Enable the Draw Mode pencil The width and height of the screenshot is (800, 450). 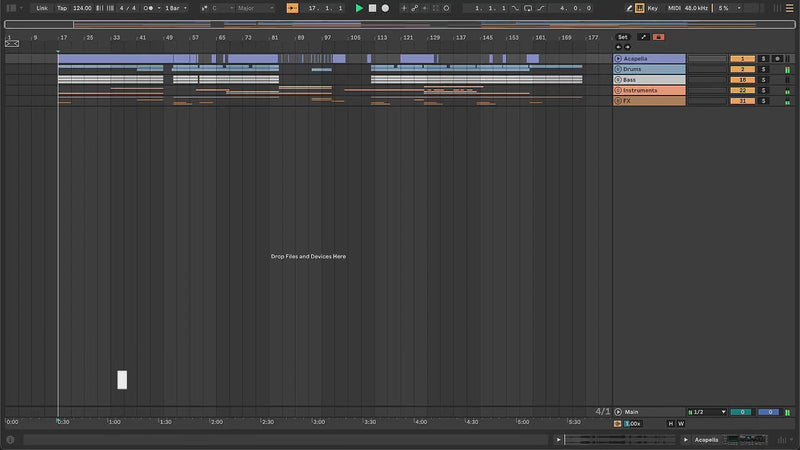pyautogui.click(x=629, y=8)
